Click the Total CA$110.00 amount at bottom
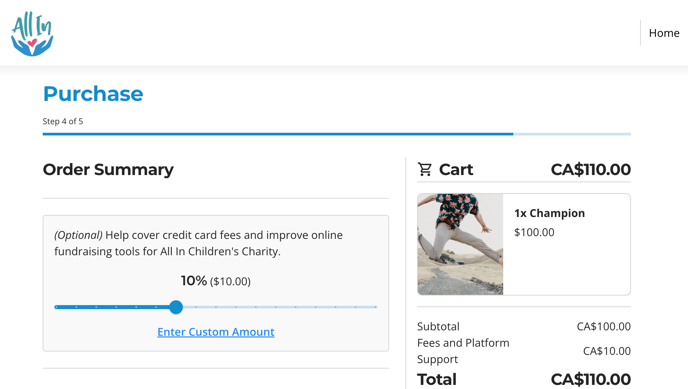 [591, 379]
